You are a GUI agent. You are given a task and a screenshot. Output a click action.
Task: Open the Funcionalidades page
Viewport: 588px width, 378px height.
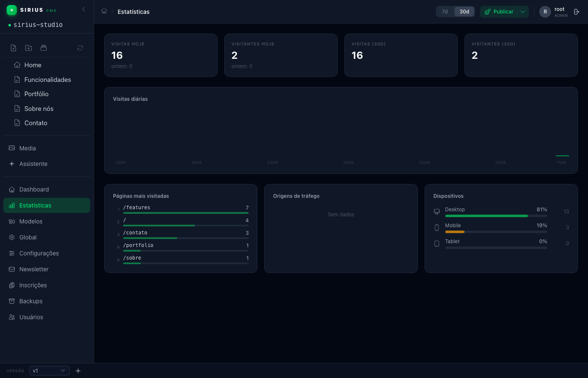tap(47, 80)
